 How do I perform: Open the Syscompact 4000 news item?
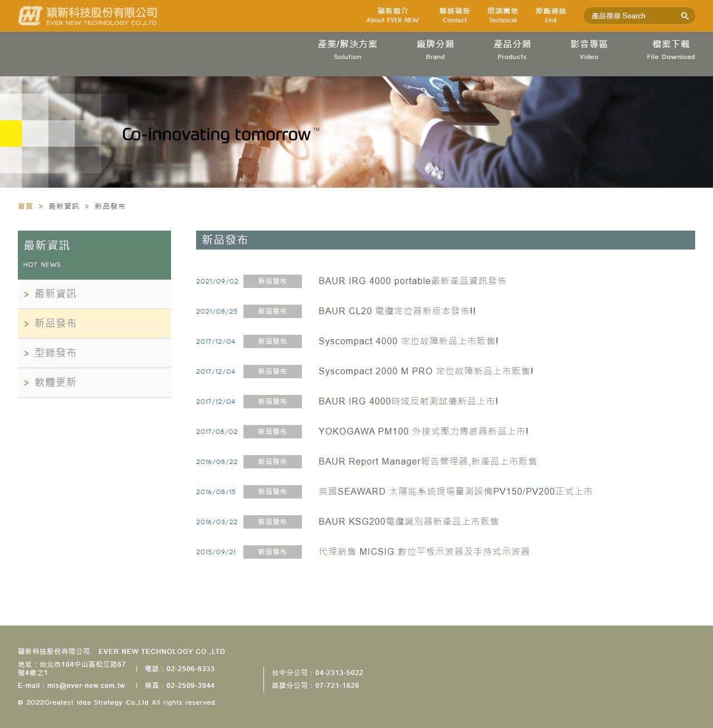[408, 341]
